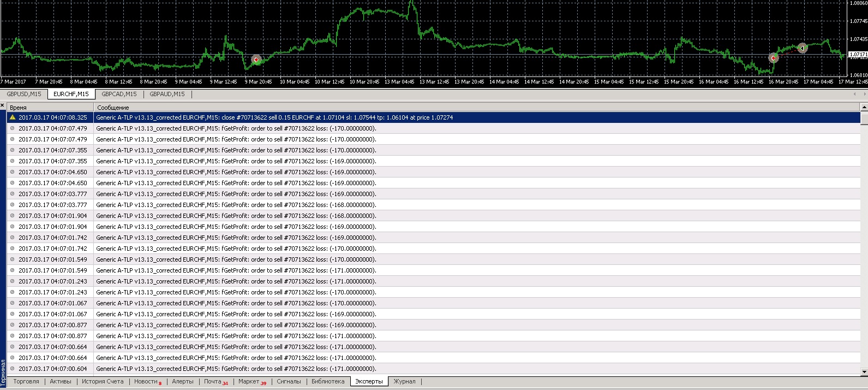868x390 pixels.
Task: Click the yellow warning icon in first log row
Action: [13, 117]
